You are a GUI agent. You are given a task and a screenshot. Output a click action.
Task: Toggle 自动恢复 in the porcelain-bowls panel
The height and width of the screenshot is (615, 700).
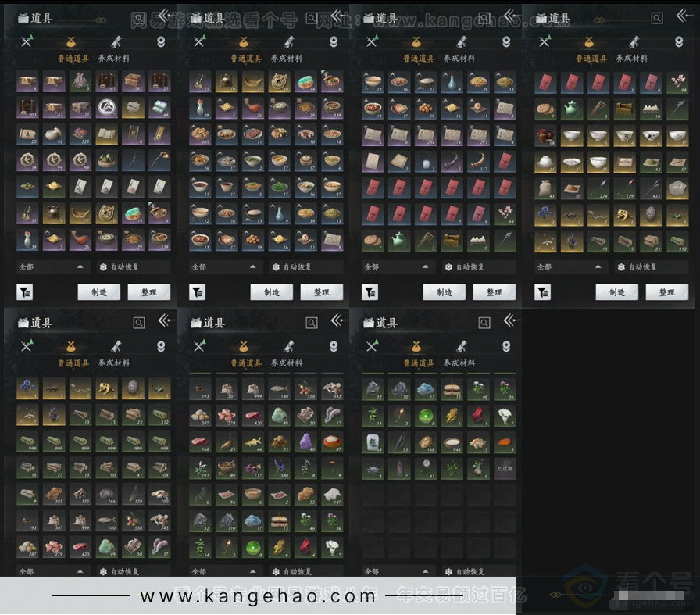[652, 266]
